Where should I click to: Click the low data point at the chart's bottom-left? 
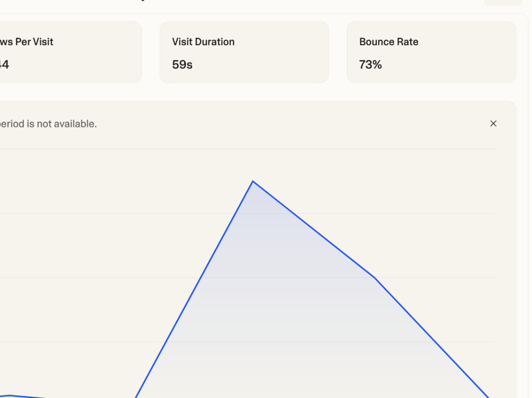pyautogui.click(x=10, y=395)
